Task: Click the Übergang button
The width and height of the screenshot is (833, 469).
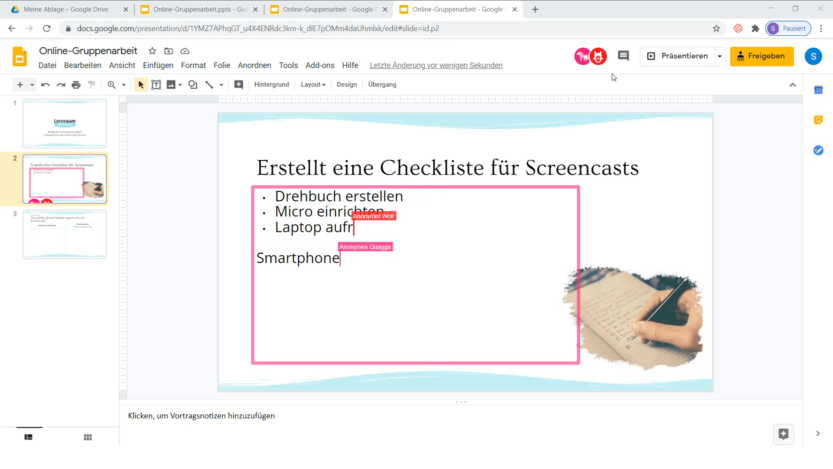Action: 382,84
